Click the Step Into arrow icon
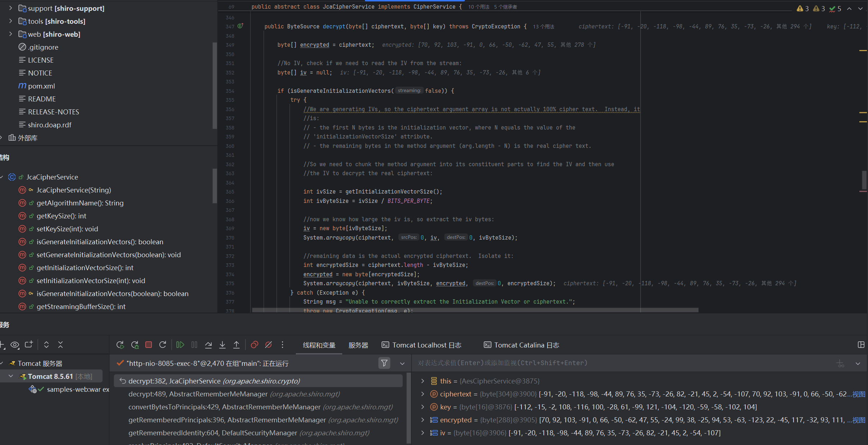Viewport: 868px width, 445px height. (222, 345)
